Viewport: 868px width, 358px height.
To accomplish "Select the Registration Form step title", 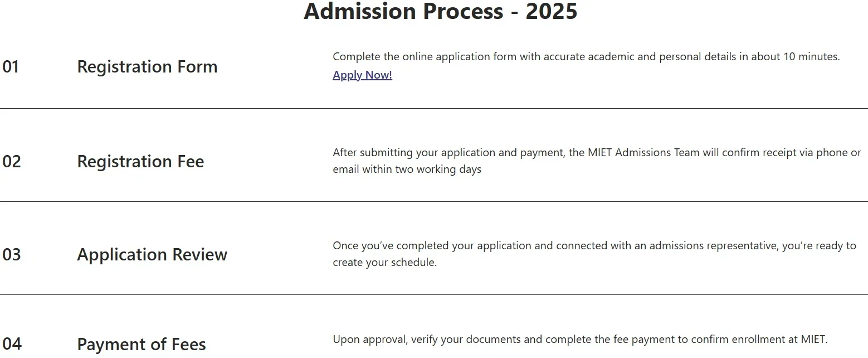I will [147, 66].
